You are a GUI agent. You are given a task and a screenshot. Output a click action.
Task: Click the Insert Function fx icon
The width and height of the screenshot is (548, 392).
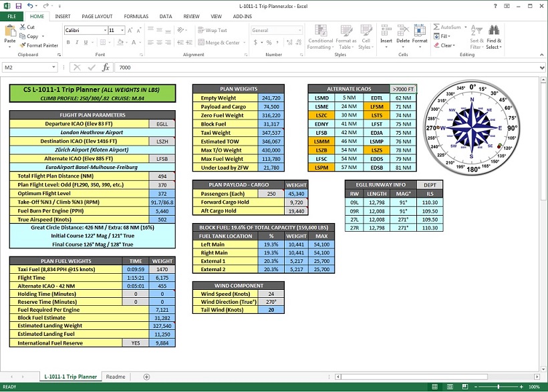106,67
